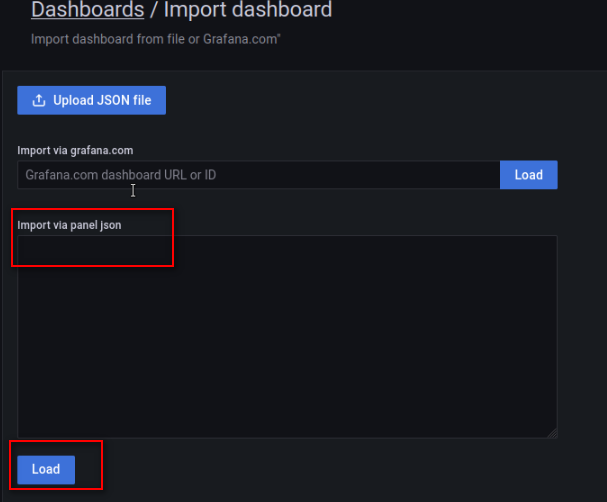607x502 pixels.
Task: Click the top-left corner of the JSON text area
Action: (24, 242)
